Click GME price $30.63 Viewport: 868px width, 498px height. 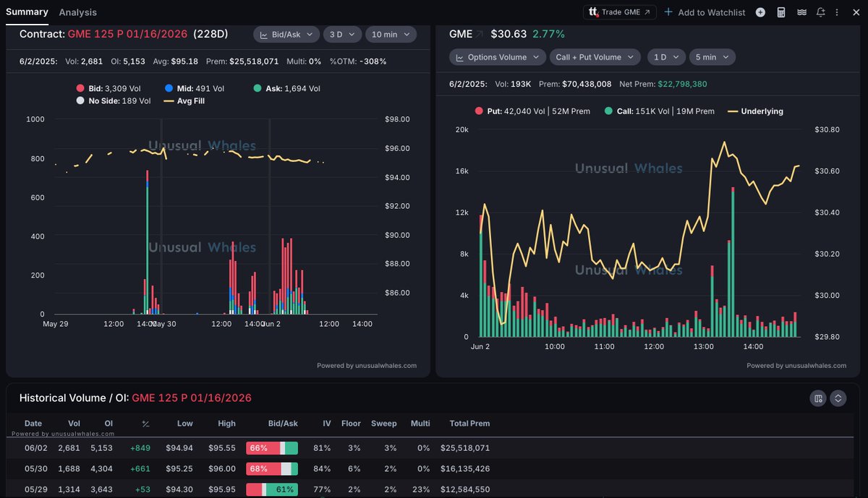click(x=508, y=34)
